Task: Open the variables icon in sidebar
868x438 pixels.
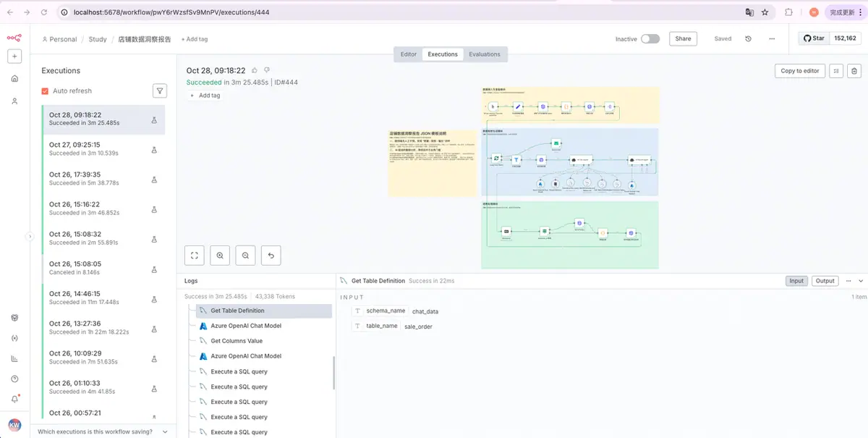Action: (x=14, y=338)
